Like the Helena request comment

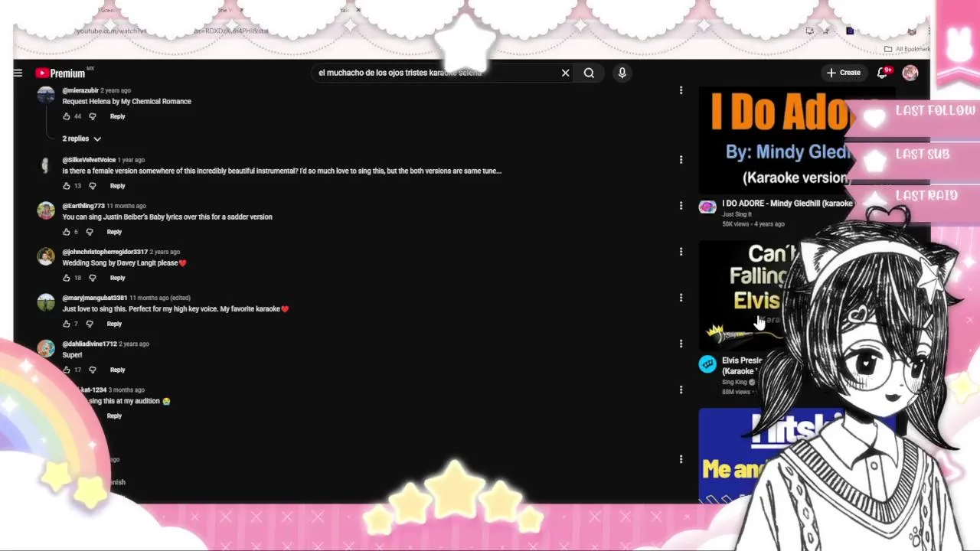click(67, 116)
